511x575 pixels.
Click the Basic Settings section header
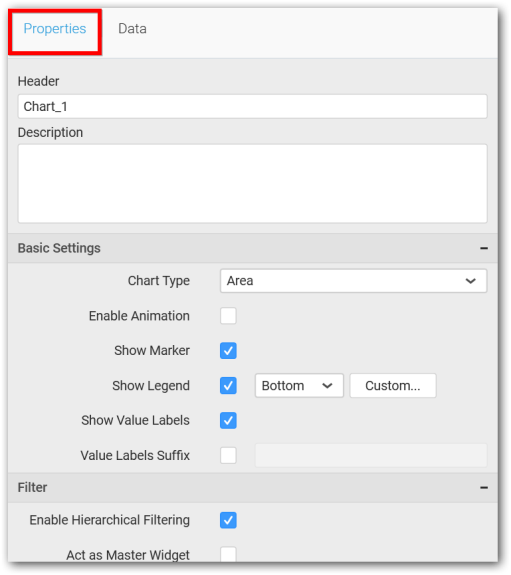coord(253,248)
